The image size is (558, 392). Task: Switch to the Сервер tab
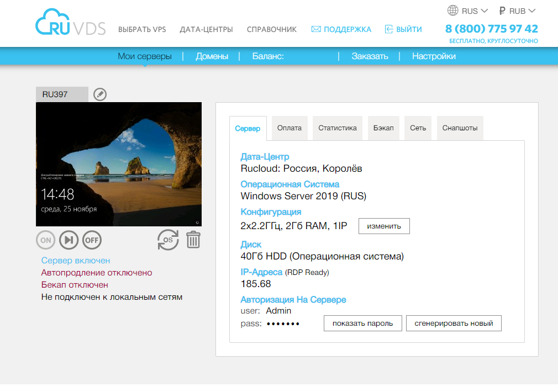point(248,129)
